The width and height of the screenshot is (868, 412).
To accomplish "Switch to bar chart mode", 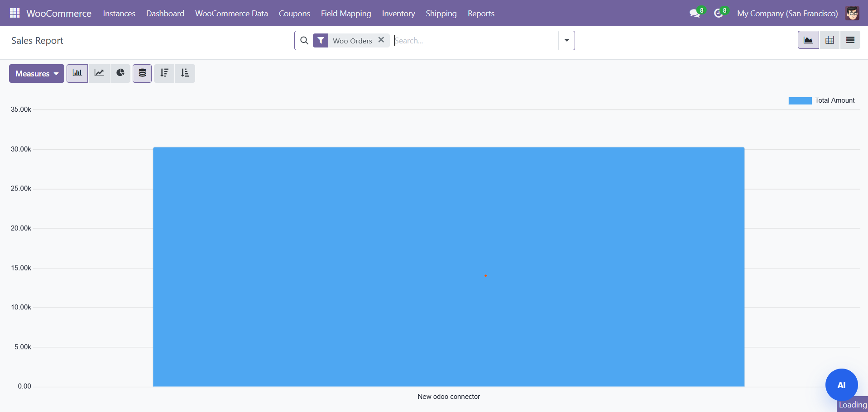I will (x=77, y=73).
